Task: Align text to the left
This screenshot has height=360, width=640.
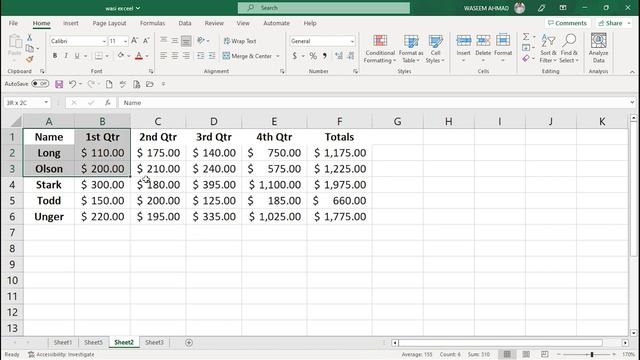Action: 163,56
